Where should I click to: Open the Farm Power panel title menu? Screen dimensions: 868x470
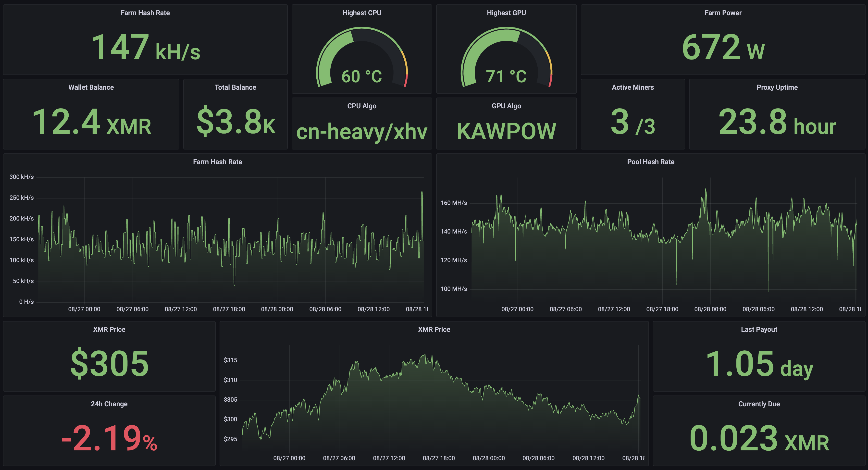[x=723, y=13]
